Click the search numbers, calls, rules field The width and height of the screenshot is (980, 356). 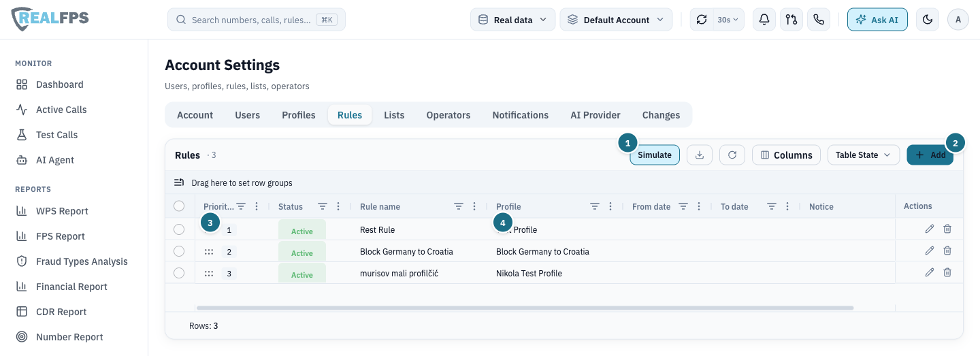(257, 20)
